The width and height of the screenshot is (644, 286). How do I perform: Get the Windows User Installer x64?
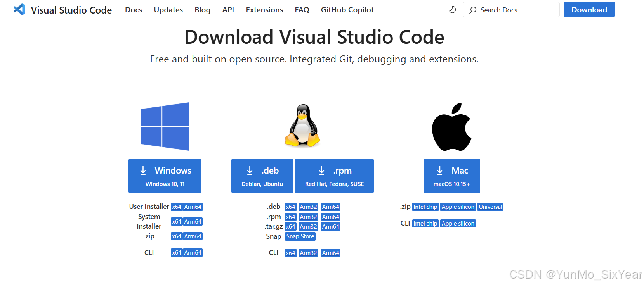(x=177, y=207)
